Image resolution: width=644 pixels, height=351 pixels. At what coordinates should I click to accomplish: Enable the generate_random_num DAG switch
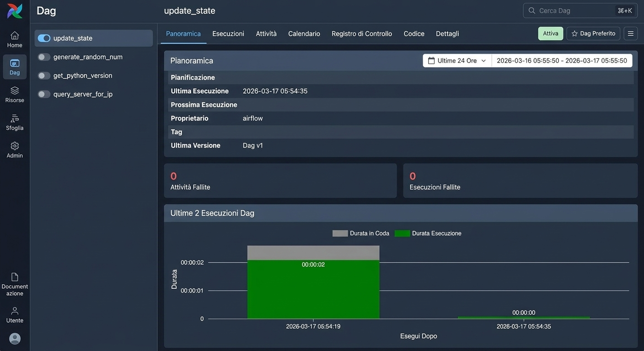pos(44,57)
